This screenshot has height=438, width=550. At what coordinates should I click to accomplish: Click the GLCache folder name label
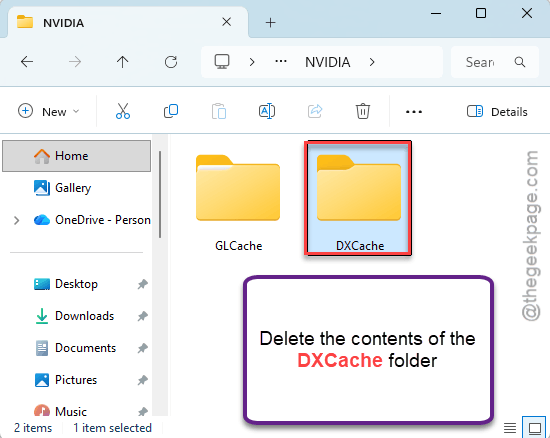[239, 246]
